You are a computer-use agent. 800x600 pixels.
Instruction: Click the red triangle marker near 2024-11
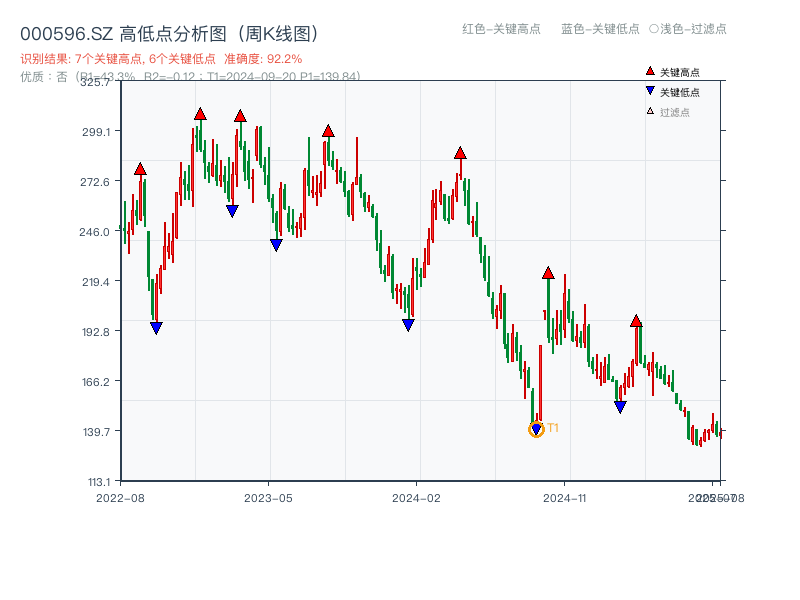(x=548, y=270)
